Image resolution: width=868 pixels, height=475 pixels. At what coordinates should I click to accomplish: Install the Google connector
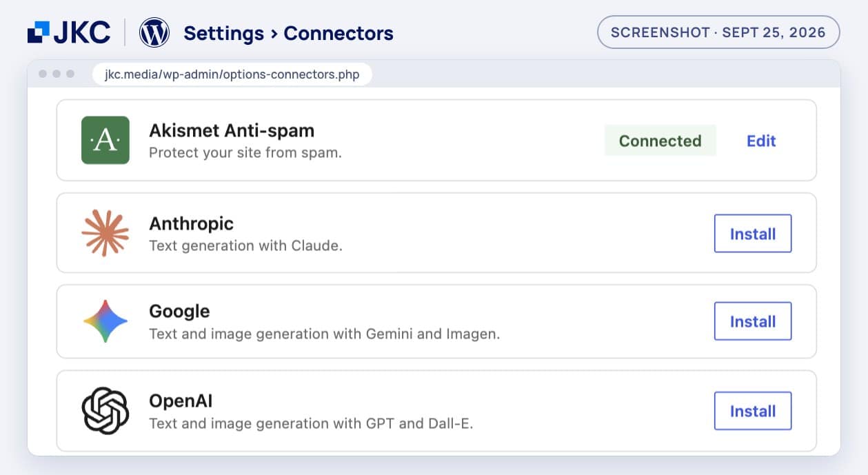(x=753, y=321)
